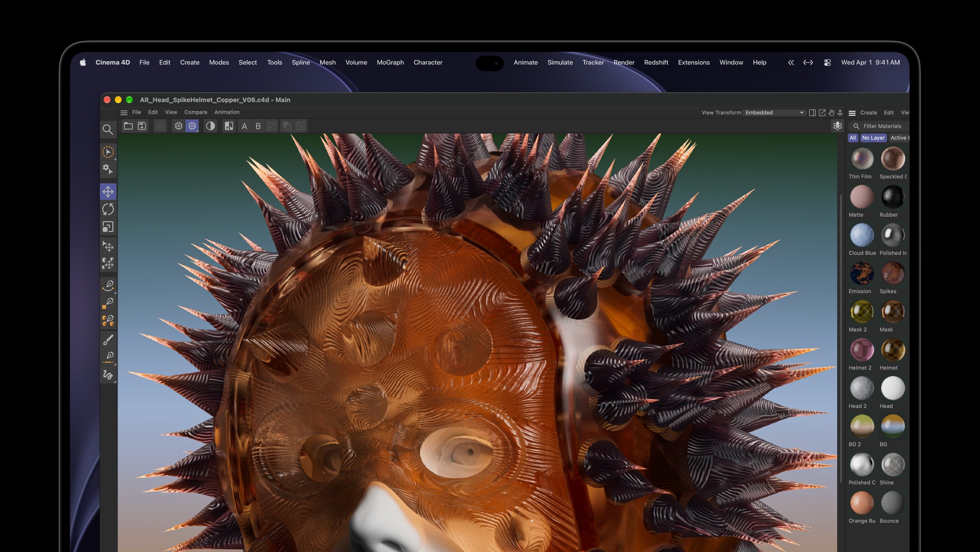Toggle the Active filter chip

(x=899, y=138)
